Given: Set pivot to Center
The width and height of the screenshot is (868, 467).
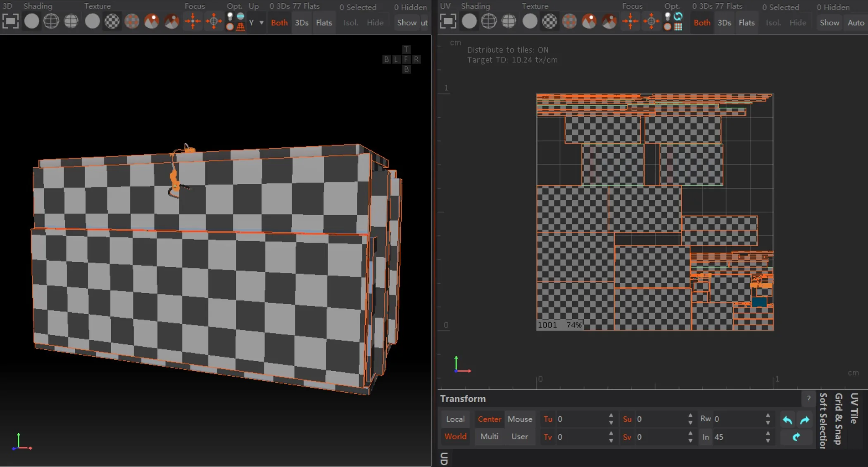Looking at the screenshot, I should coord(490,419).
